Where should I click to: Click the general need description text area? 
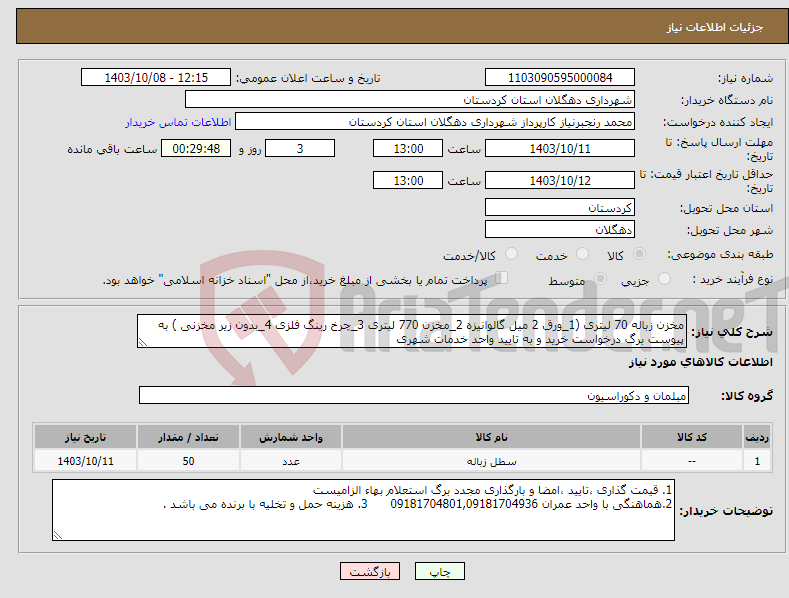pos(412,332)
